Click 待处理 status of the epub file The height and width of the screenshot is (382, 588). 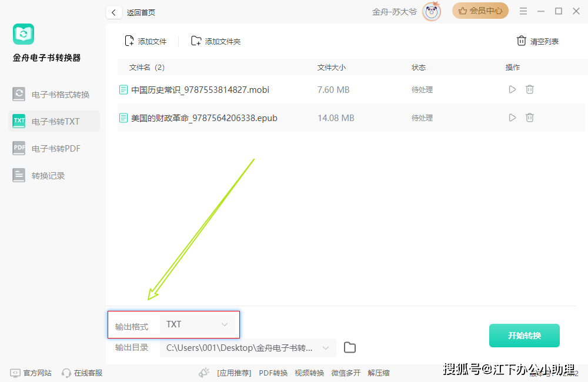point(422,118)
